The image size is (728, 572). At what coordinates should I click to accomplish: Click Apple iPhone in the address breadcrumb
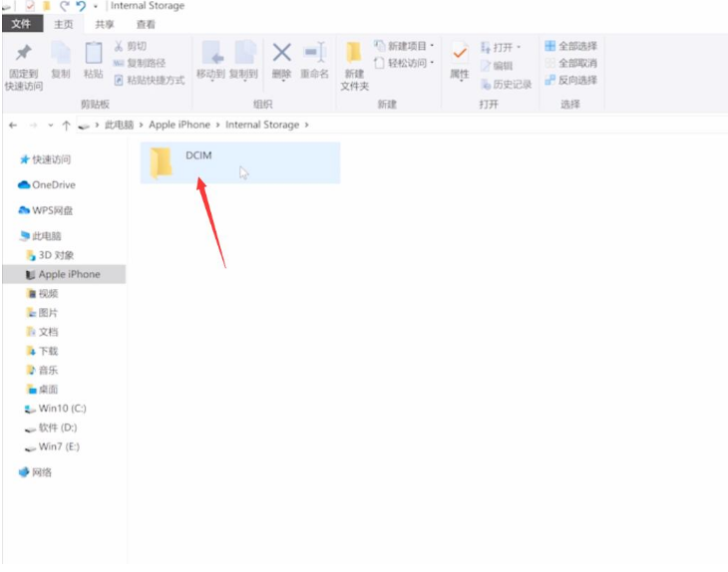(x=181, y=125)
